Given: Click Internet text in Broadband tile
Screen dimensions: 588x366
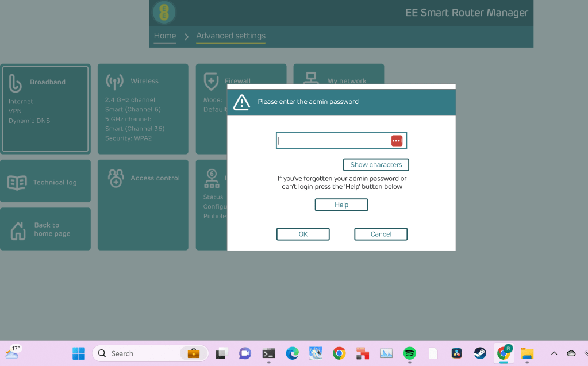Looking at the screenshot, I should (21, 101).
